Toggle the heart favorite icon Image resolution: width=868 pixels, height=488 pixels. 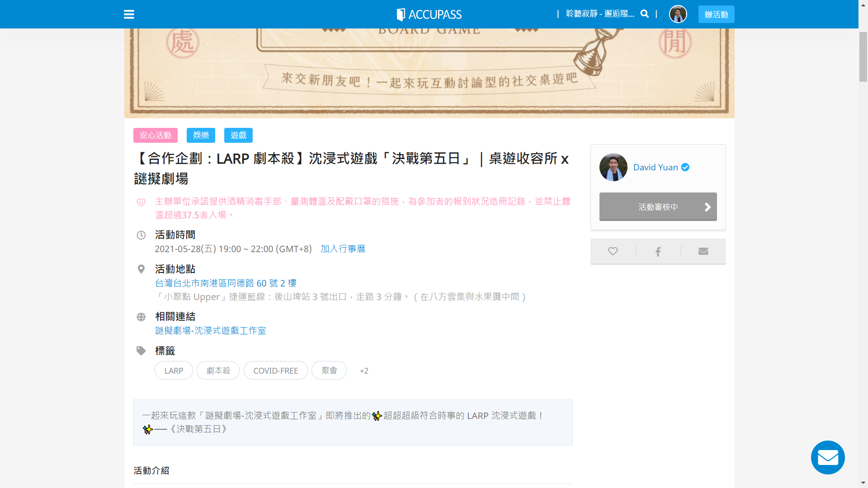(x=613, y=251)
